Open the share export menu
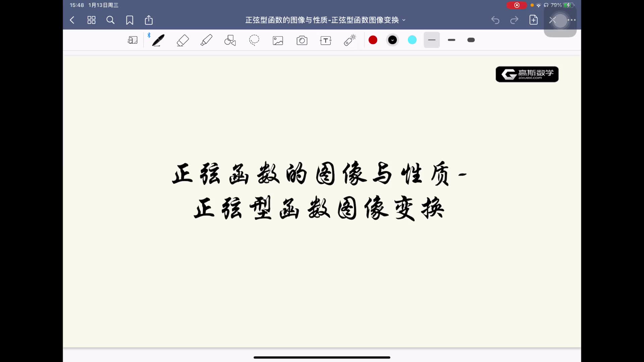This screenshot has height=362, width=644. coord(149,20)
